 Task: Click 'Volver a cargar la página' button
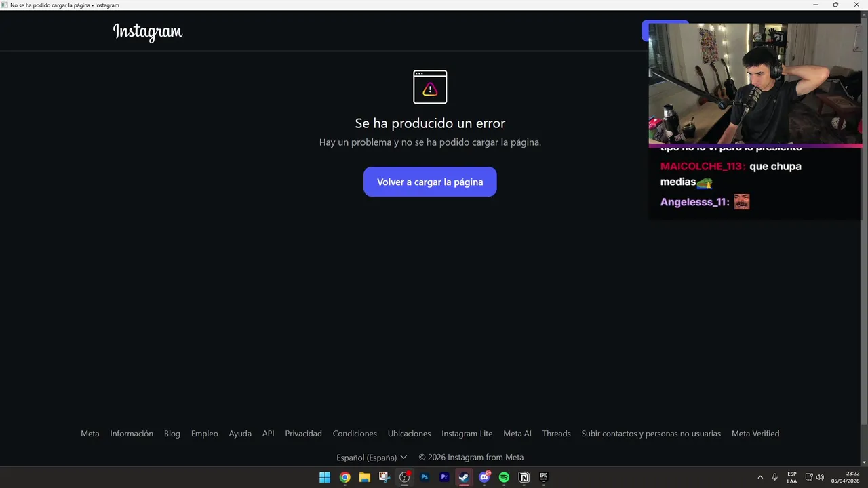430,182
